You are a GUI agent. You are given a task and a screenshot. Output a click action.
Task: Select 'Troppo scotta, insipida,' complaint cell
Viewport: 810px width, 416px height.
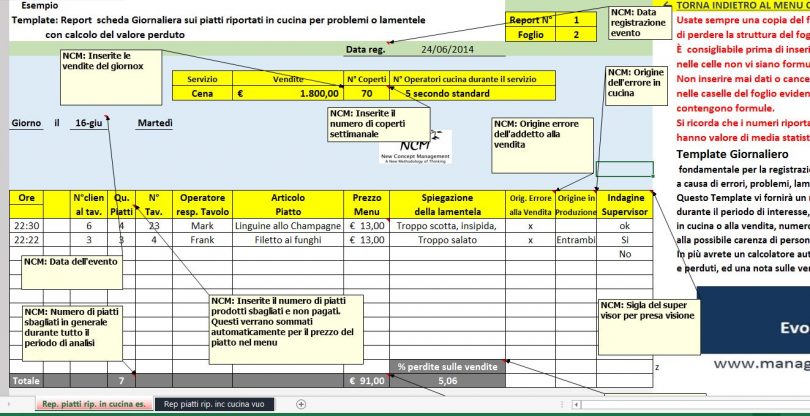447,226
